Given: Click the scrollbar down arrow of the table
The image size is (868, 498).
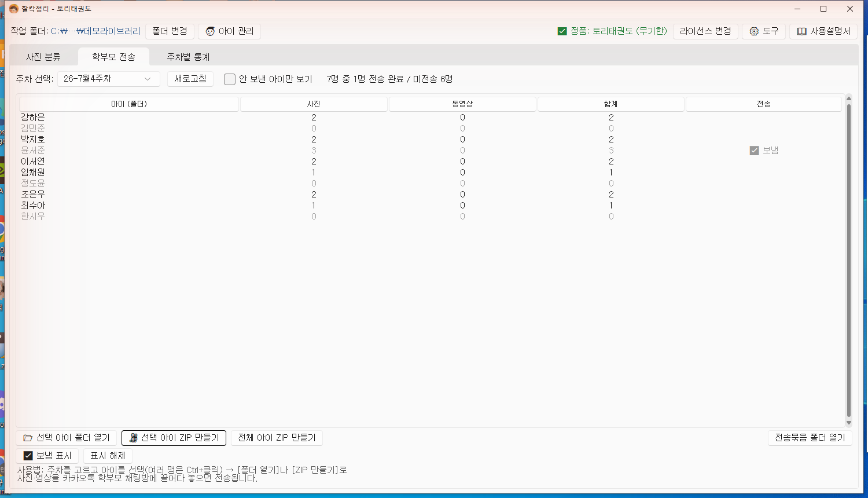Looking at the screenshot, I should coord(849,423).
